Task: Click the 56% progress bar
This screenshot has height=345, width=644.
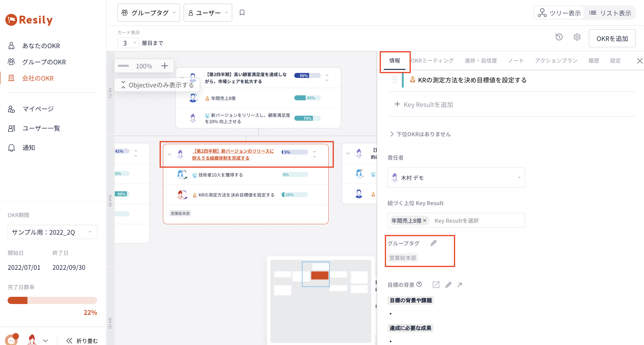Action: tap(307, 75)
